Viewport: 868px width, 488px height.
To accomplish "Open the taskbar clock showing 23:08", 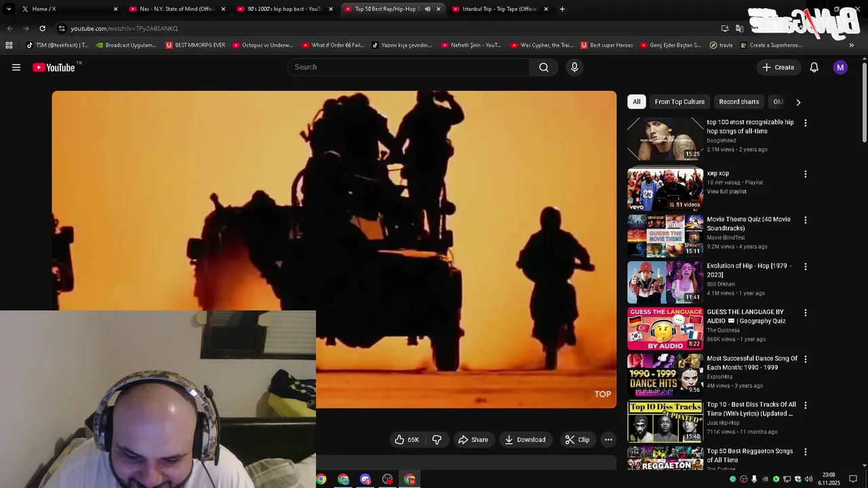I will tap(830, 479).
